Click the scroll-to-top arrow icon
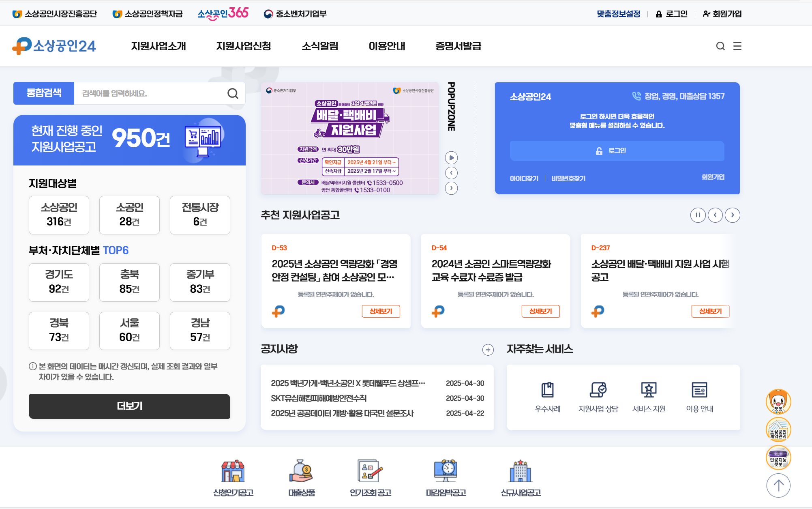 tap(778, 485)
